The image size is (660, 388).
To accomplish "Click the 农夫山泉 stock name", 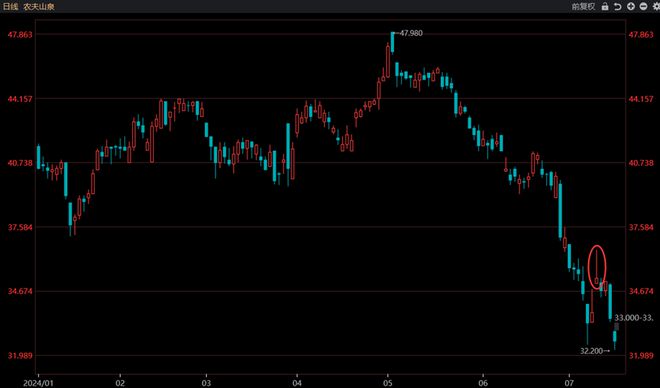I will click(39, 6).
